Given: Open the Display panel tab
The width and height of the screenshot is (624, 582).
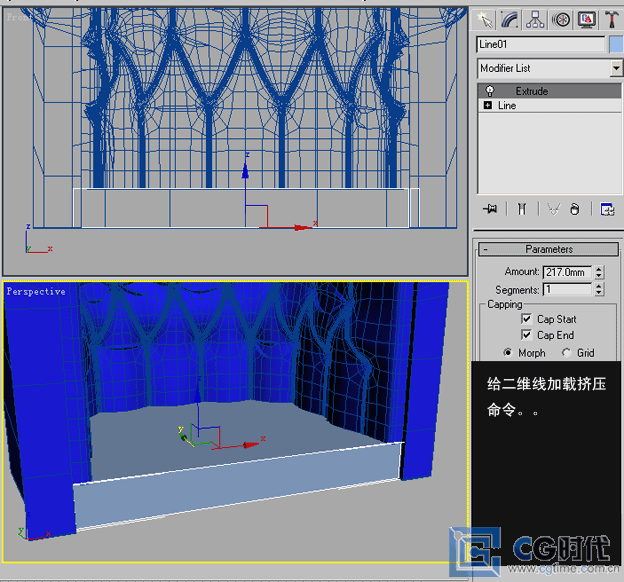Looking at the screenshot, I should pos(587,20).
